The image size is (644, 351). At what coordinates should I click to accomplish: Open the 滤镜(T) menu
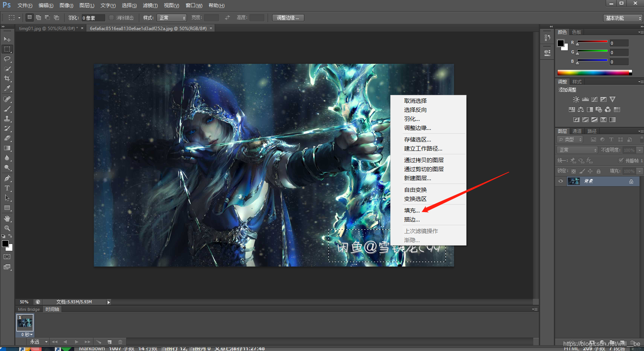tap(150, 5)
